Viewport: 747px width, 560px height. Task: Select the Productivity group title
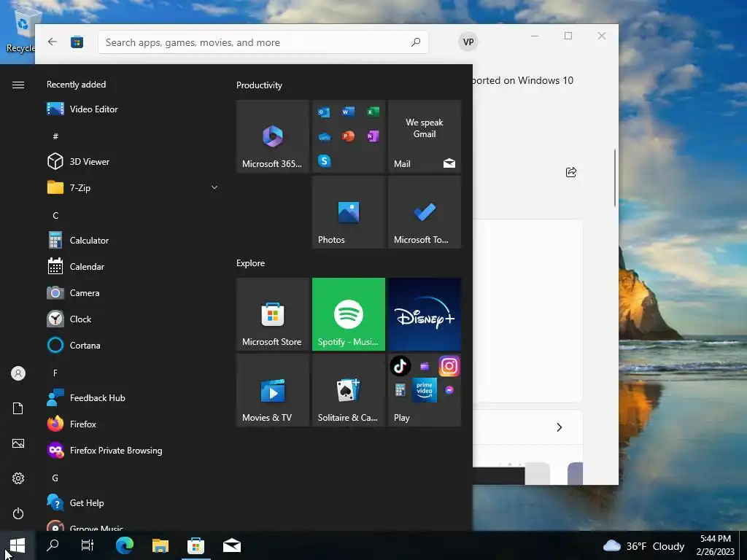pyautogui.click(x=259, y=85)
